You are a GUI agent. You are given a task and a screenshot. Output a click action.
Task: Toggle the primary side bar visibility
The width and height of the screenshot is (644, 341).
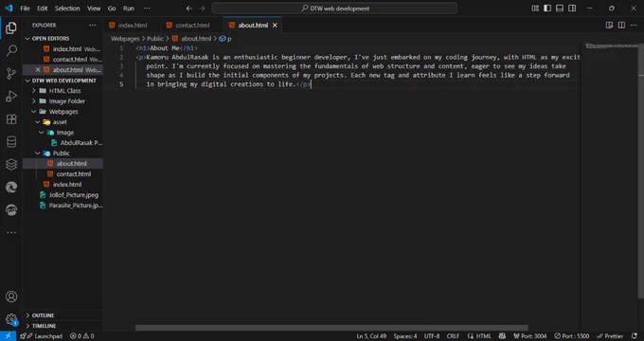(x=547, y=9)
